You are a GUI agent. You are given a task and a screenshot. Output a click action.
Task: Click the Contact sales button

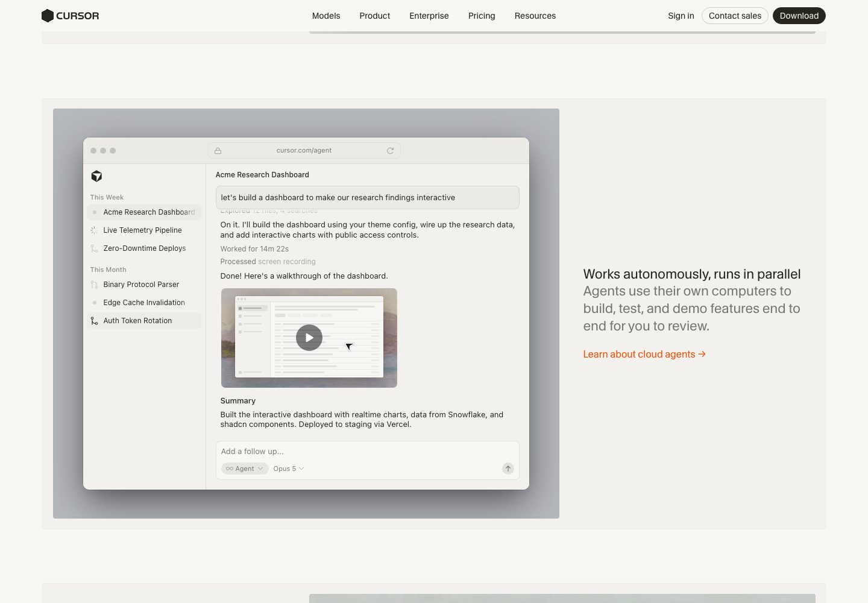pos(735,16)
